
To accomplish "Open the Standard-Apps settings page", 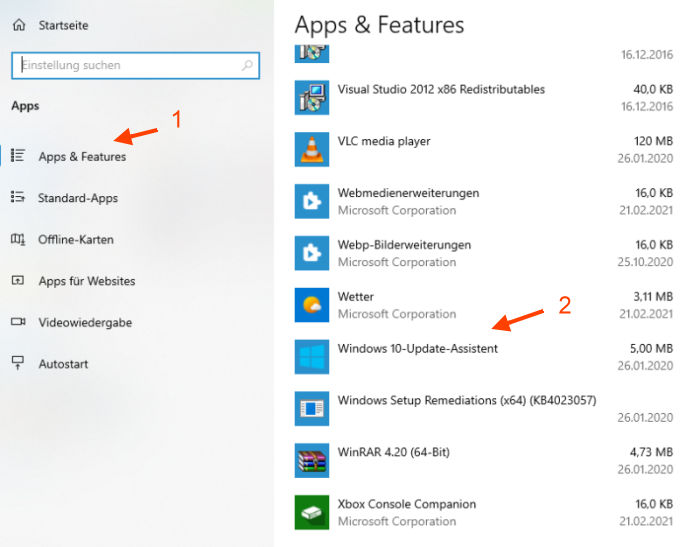I will point(78,198).
